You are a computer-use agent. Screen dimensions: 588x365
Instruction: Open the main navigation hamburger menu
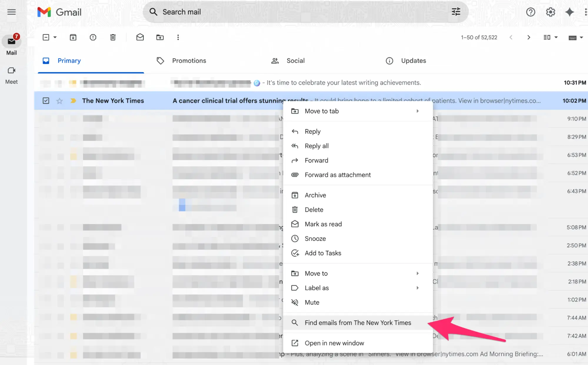click(11, 12)
